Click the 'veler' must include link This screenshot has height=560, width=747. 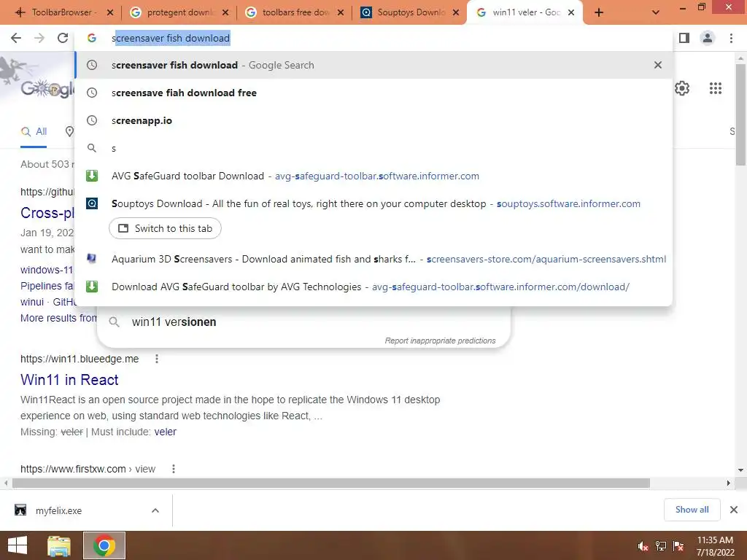(166, 432)
